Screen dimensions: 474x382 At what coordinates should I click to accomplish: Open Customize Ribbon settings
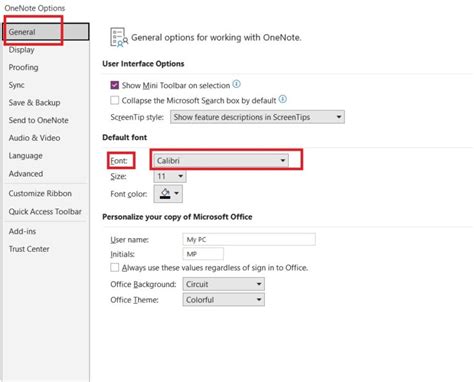pos(40,193)
